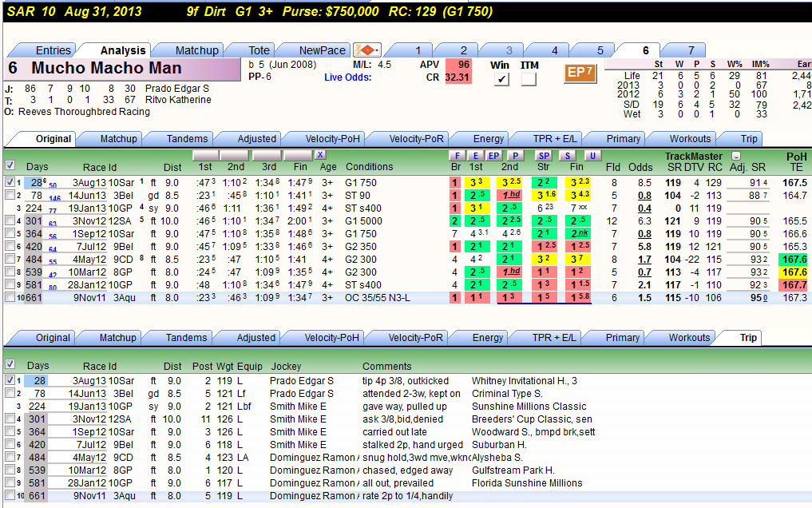Uncheck the Win checkbox

click(501, 79)
